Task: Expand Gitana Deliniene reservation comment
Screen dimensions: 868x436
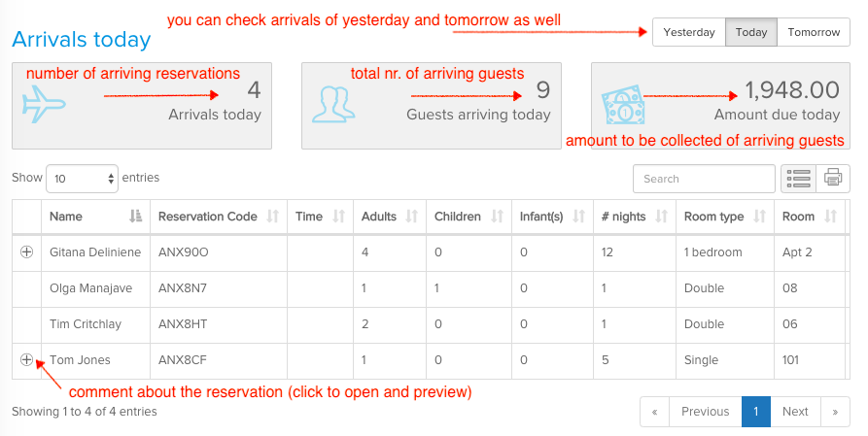Action: tap(26, 252)
